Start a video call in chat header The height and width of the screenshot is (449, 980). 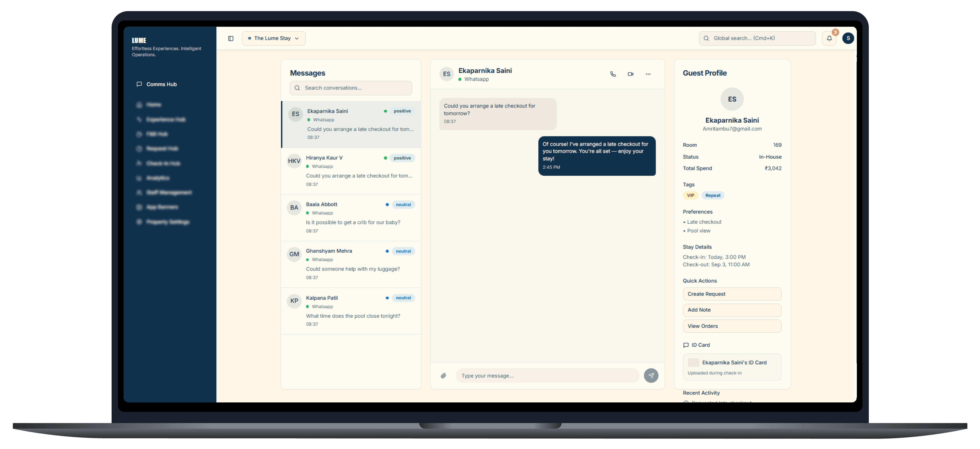[630, 74]
